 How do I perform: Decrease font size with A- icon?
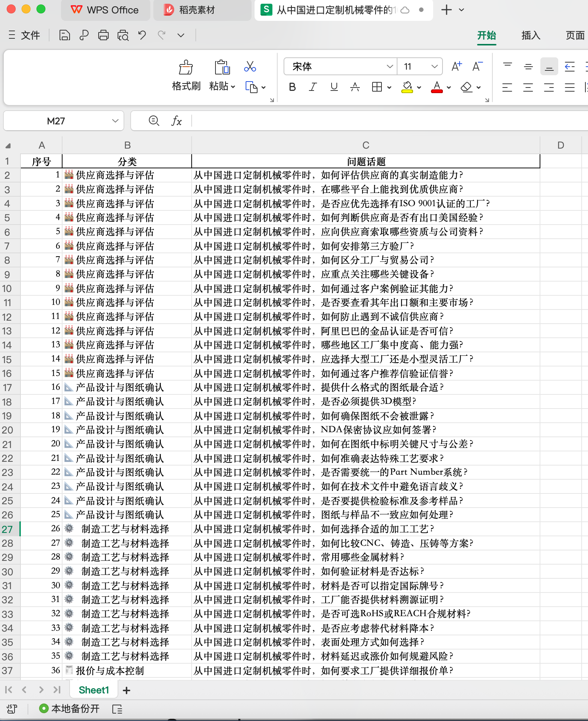coord(477,66)
